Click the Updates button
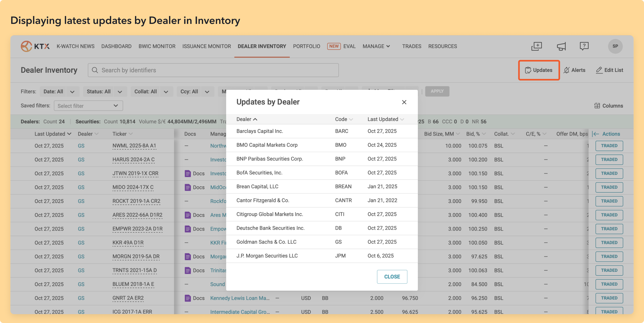The width and height of the screenshot is (644, 323). point(539,70)
